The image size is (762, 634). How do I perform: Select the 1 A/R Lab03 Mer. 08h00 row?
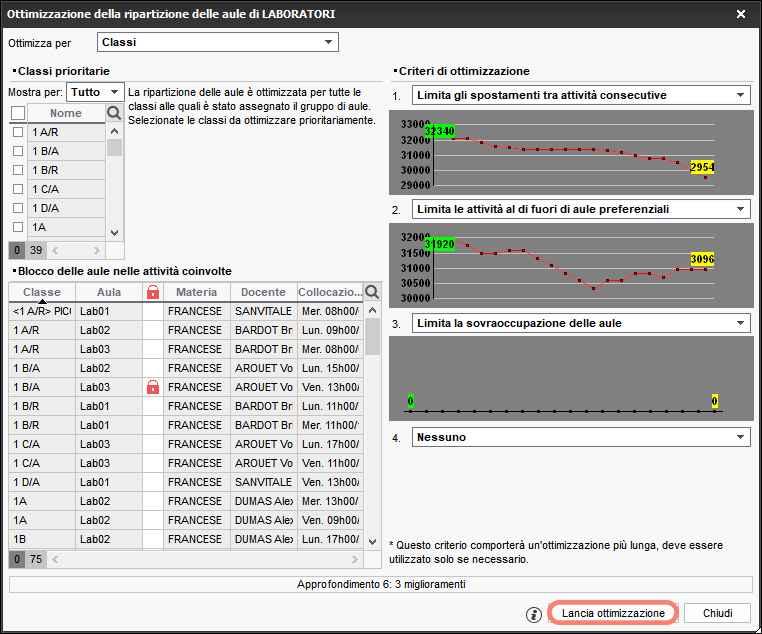(186, 349)
